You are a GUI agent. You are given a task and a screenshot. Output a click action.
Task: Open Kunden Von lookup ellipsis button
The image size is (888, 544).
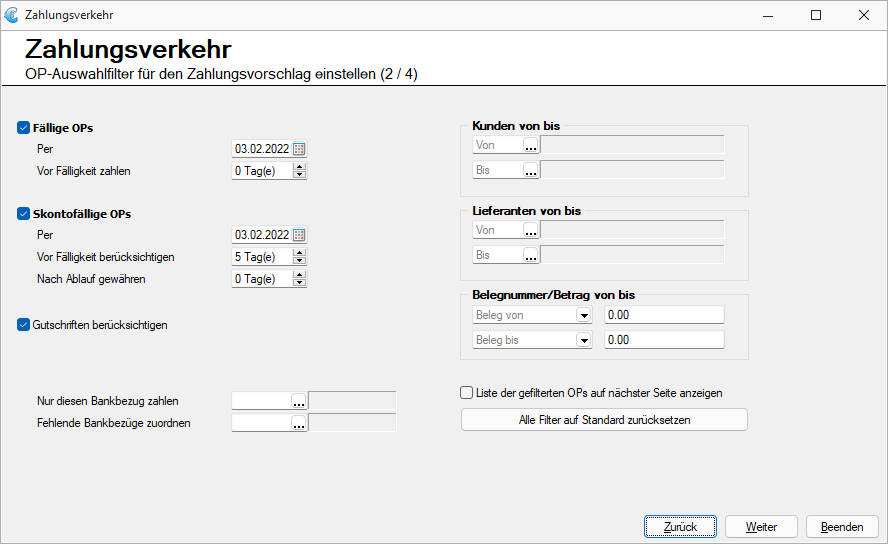531,145
